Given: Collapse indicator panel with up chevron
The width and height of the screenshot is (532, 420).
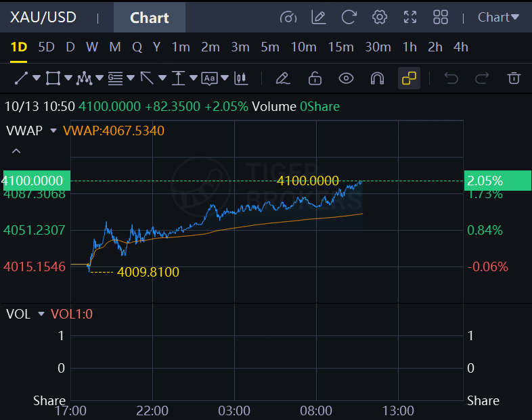Looking at the screenshot, I should pos(16,151).
